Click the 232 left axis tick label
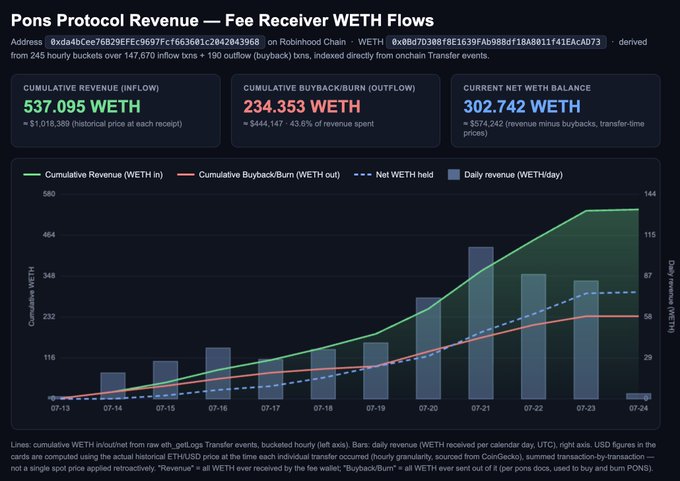This screenshot has height=481, width=680. click(49, 317)
